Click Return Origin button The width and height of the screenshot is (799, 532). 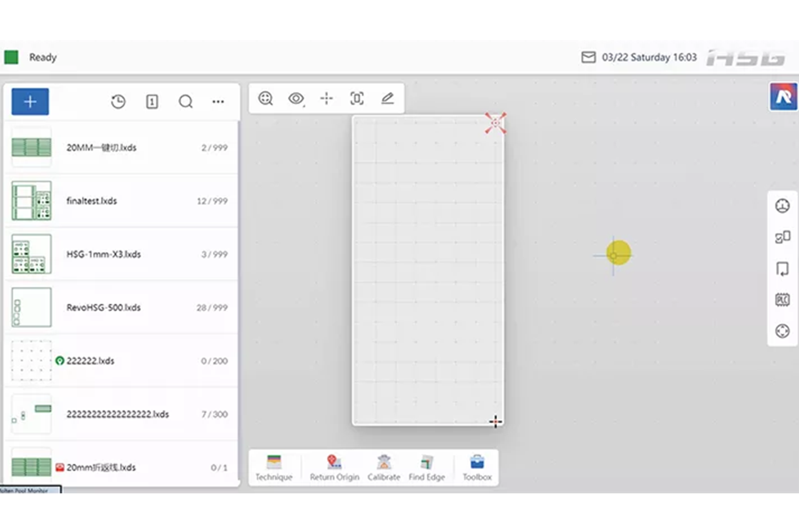pos(334,468)
